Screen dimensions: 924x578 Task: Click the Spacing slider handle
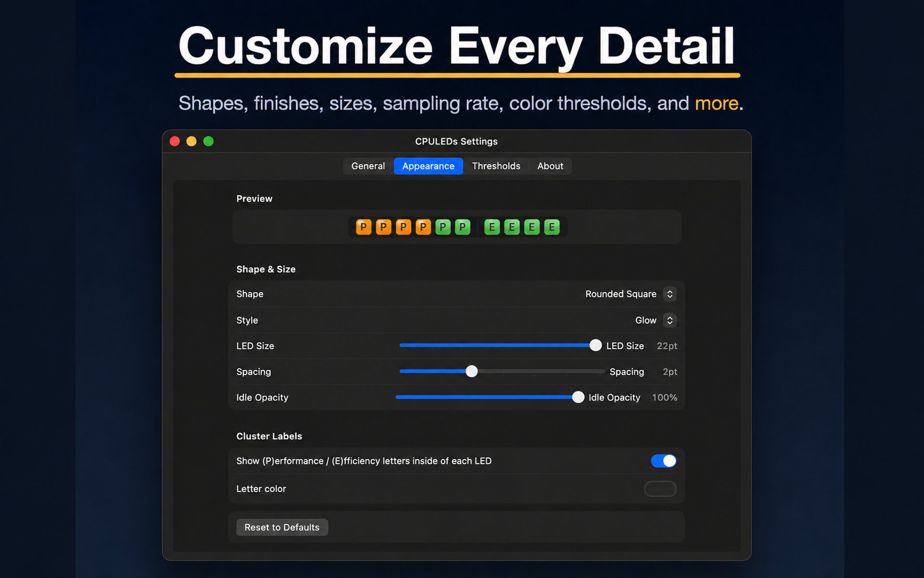472,371
